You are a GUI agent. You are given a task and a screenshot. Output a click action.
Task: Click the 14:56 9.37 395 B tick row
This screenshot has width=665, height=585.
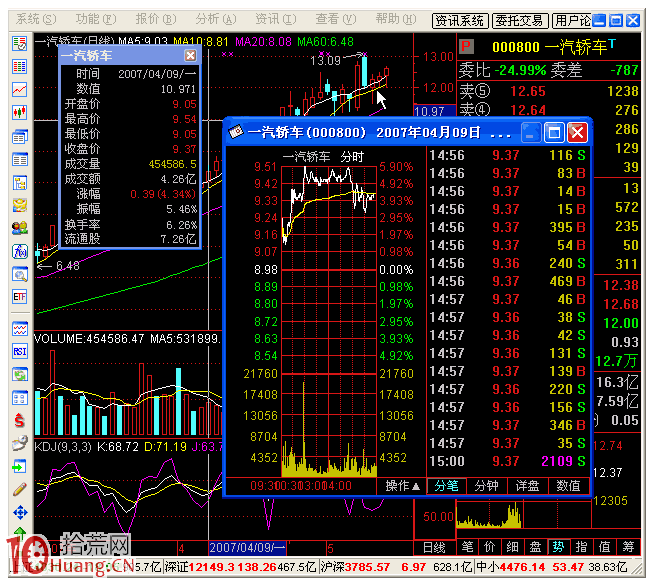(507, 228)
